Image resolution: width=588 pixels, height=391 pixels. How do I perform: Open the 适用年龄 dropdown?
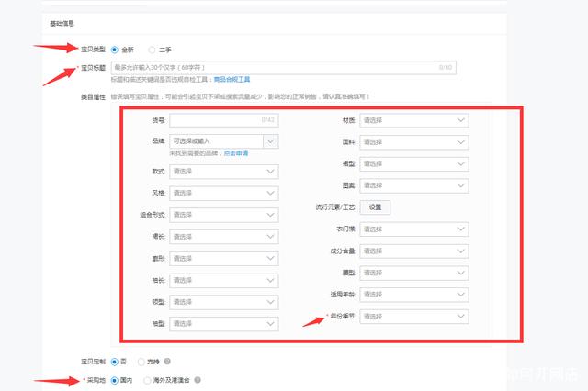(x=414, y=295)
